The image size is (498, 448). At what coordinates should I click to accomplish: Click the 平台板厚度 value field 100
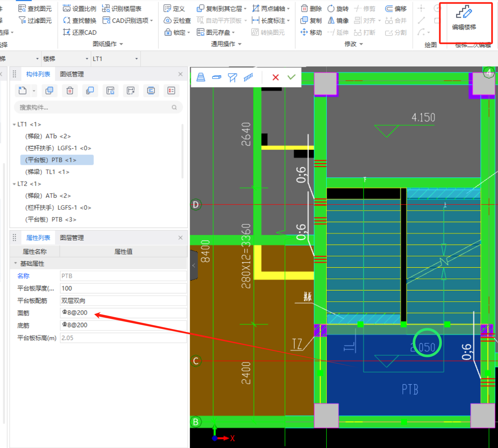tap(123, 288)
